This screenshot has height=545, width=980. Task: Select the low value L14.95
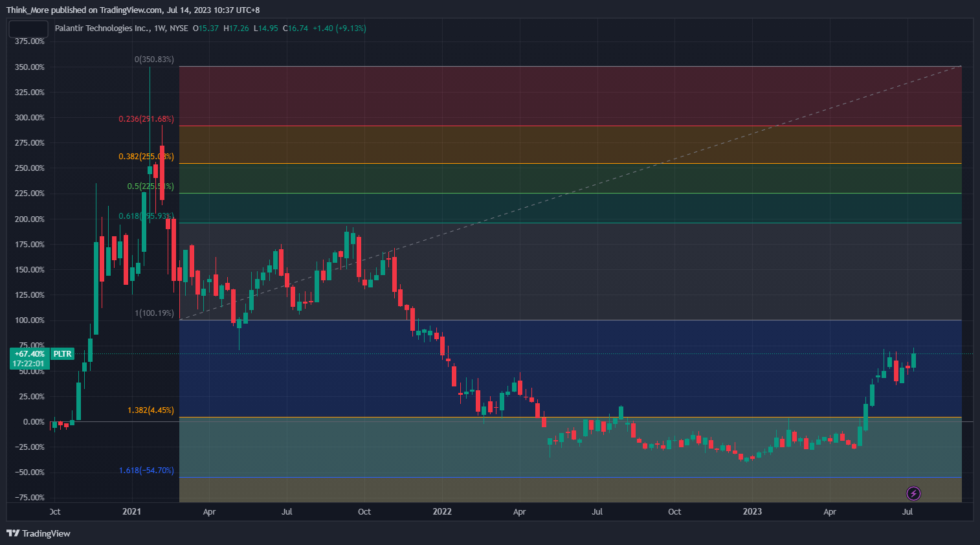coord(266,28)
